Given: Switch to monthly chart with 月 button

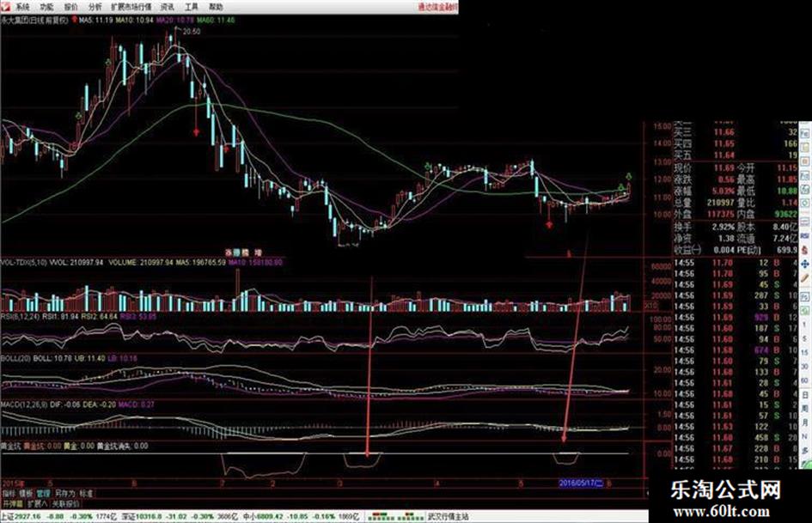Looking at the screenshot, I should (805, 422).
